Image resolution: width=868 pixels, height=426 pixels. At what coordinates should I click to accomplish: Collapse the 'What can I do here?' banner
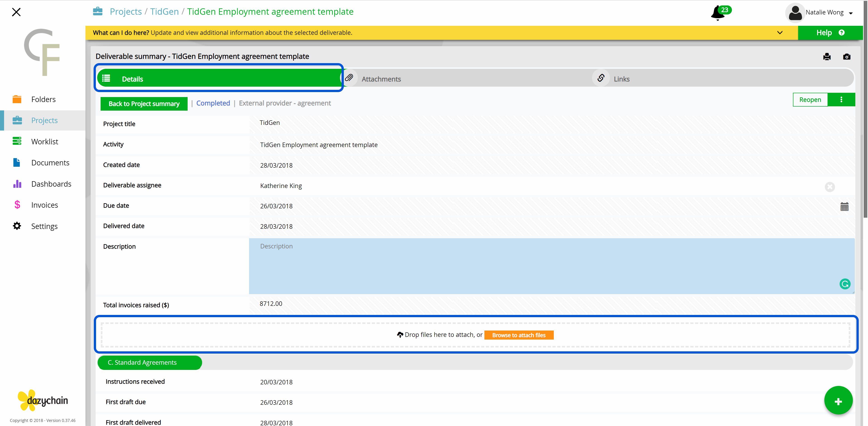780,33
